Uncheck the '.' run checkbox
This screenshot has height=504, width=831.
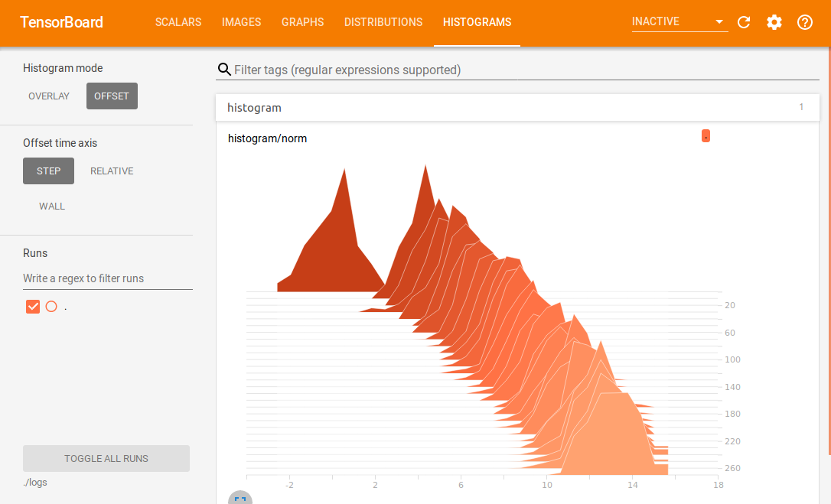tap(33, 307)
